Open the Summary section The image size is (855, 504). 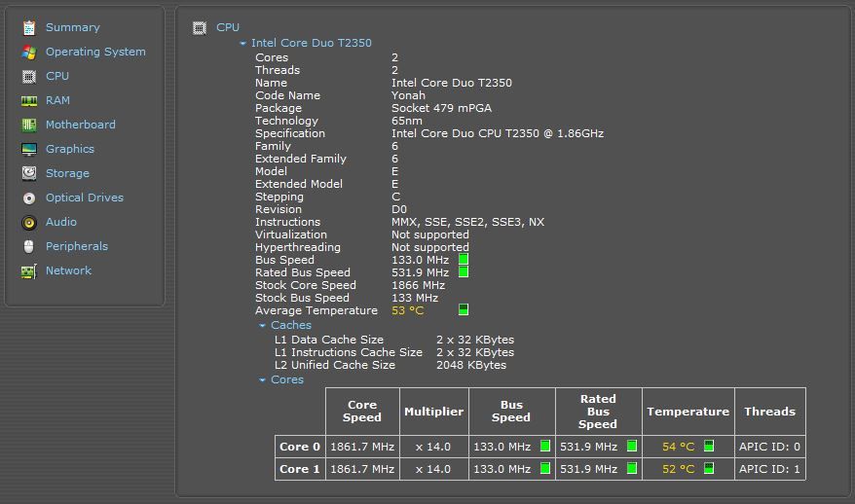(72, 27)
